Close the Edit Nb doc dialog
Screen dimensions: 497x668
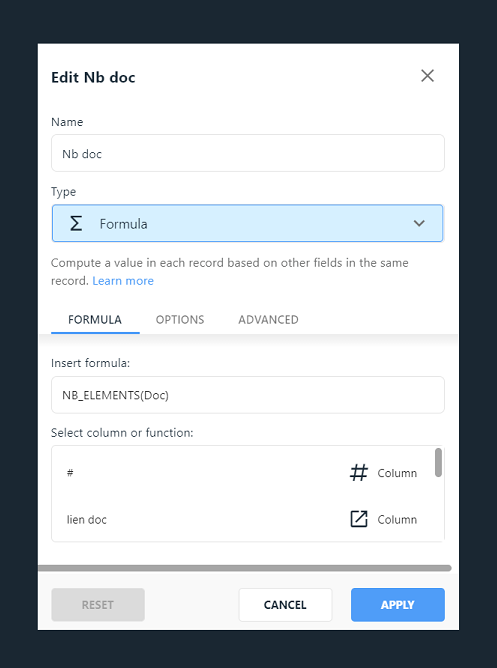(427, 76)
